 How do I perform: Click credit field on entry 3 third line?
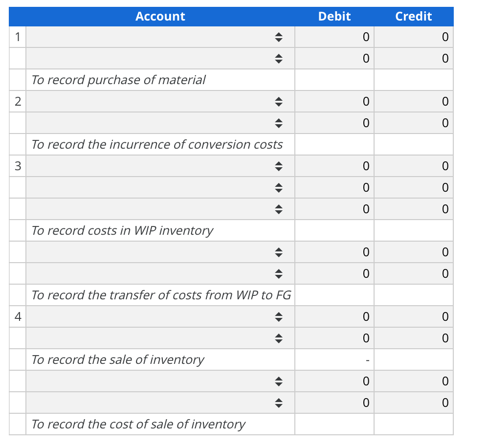[x=414, y=209]
